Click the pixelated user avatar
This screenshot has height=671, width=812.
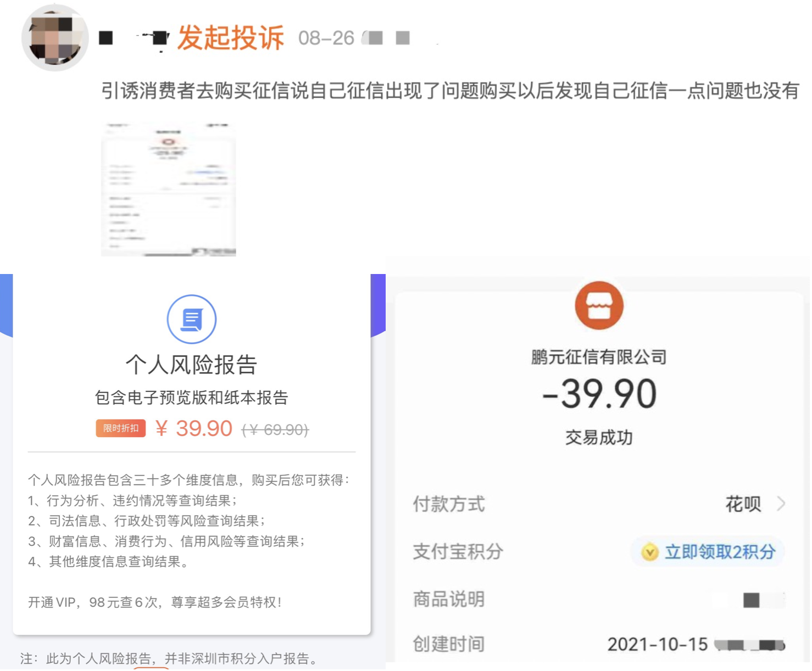coord(54,37)
